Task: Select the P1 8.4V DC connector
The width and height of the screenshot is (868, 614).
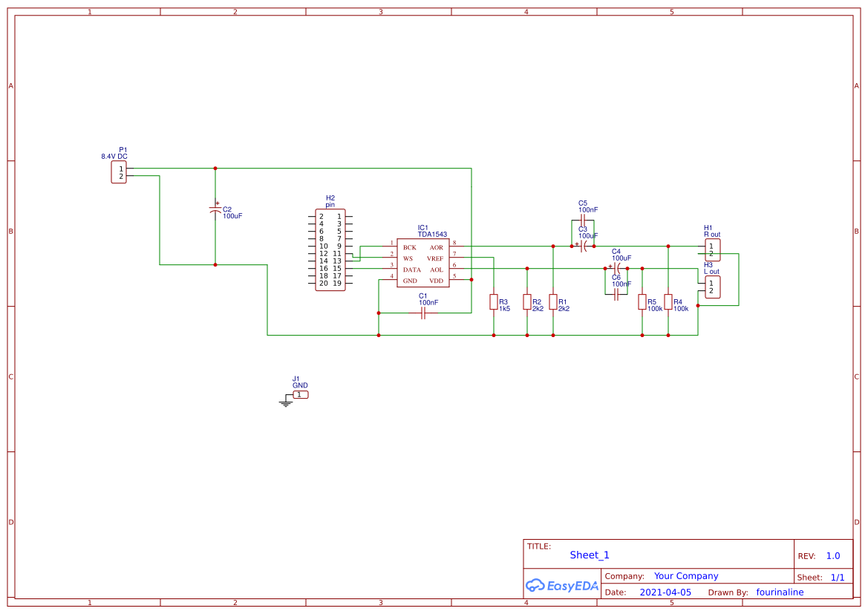Action: point(118,172)
